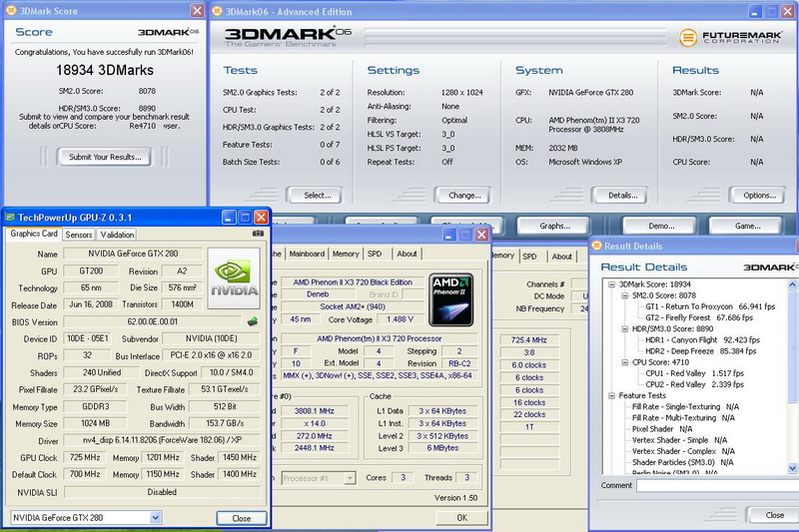799x532 pixels.
Task: Click scroll up arrow in Result Details
Action: click(792, 284)
